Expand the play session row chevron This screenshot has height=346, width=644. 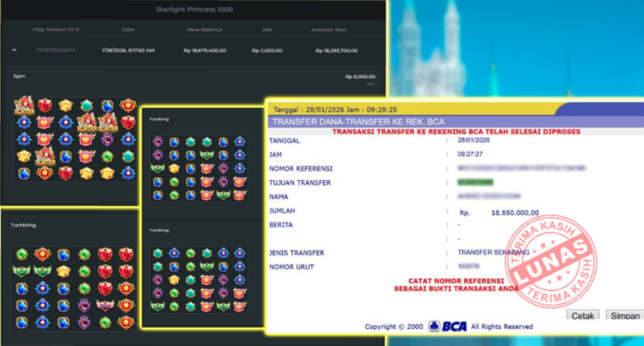[x=14, y=50]
